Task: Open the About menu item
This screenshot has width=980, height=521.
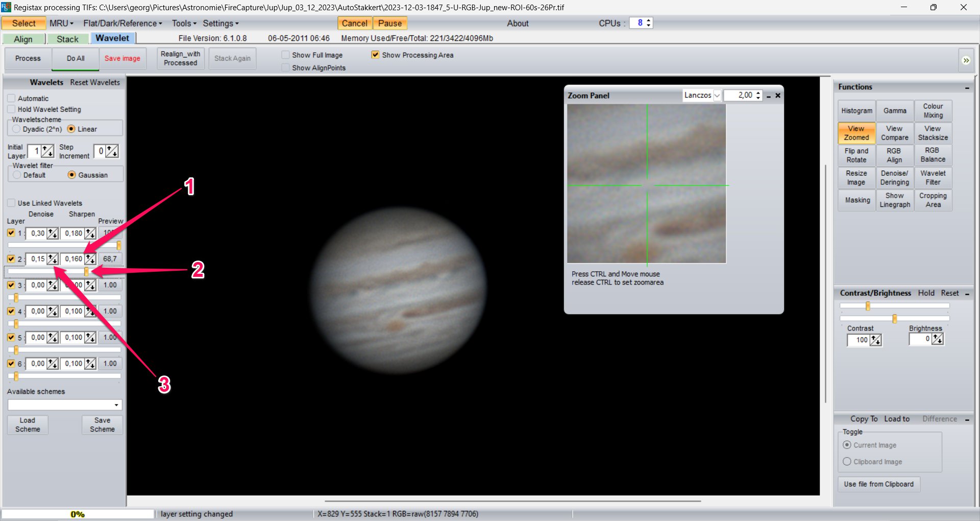Action: (518, 23)
